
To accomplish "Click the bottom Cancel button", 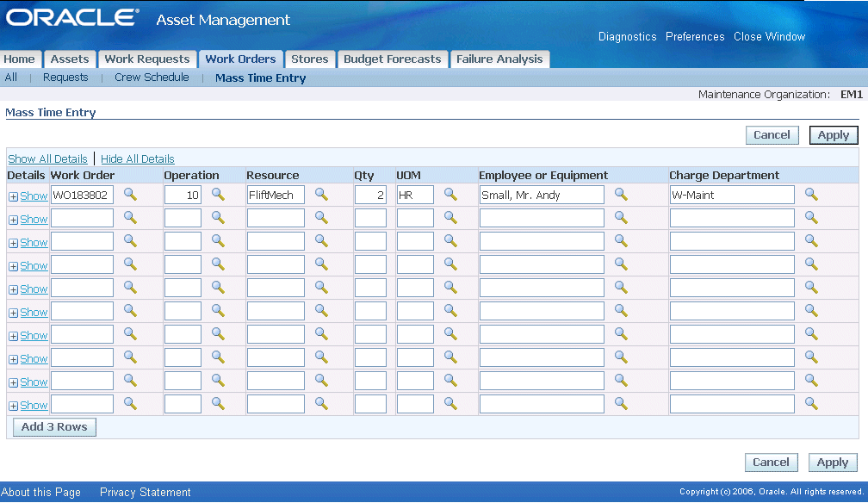I will pyautogui.click(x=772, y=462).
